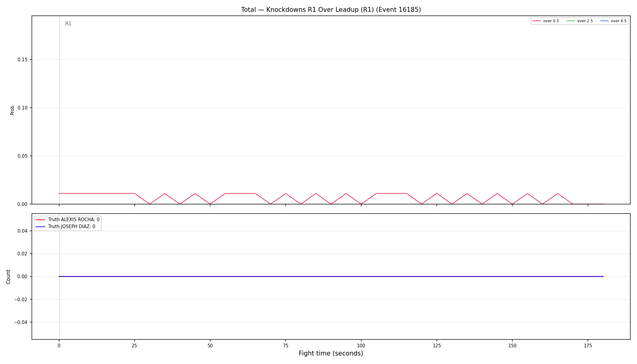
Task: Click the −0.02 tick on Count axis
Action: tap(21, 300)
